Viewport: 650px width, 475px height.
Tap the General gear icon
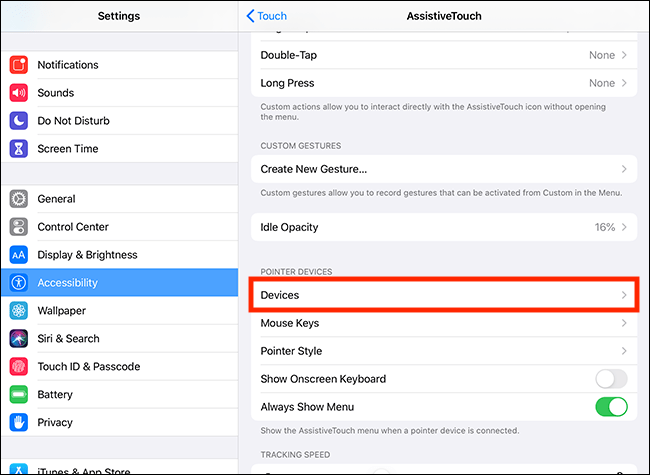(19, 199)
